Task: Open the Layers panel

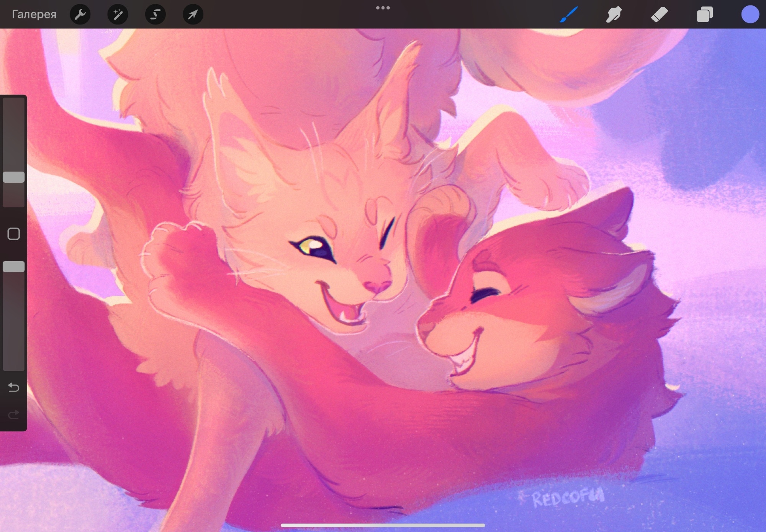Action: pos(704,15)
